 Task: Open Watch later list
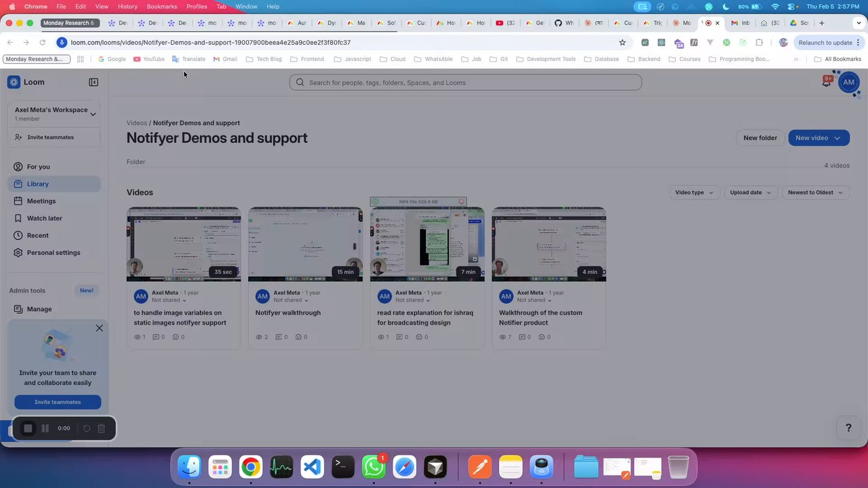coord(55,218)
